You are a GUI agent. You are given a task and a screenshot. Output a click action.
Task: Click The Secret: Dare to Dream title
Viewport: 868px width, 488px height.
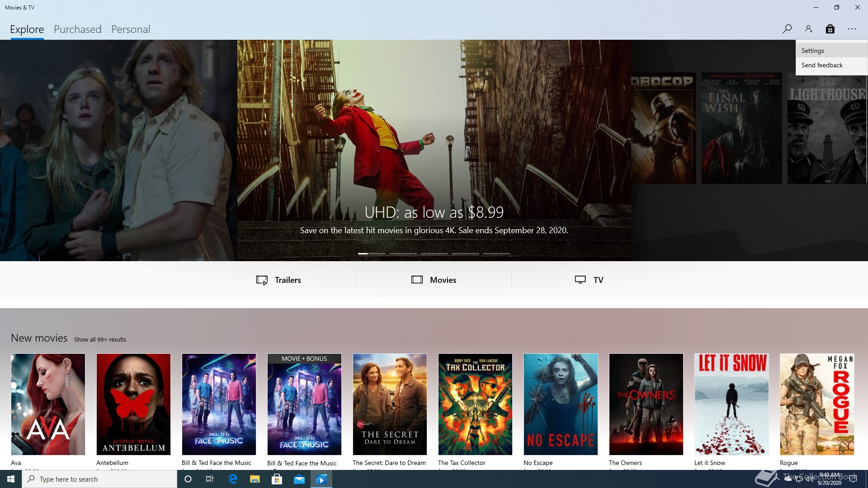[x=389, y=463]
